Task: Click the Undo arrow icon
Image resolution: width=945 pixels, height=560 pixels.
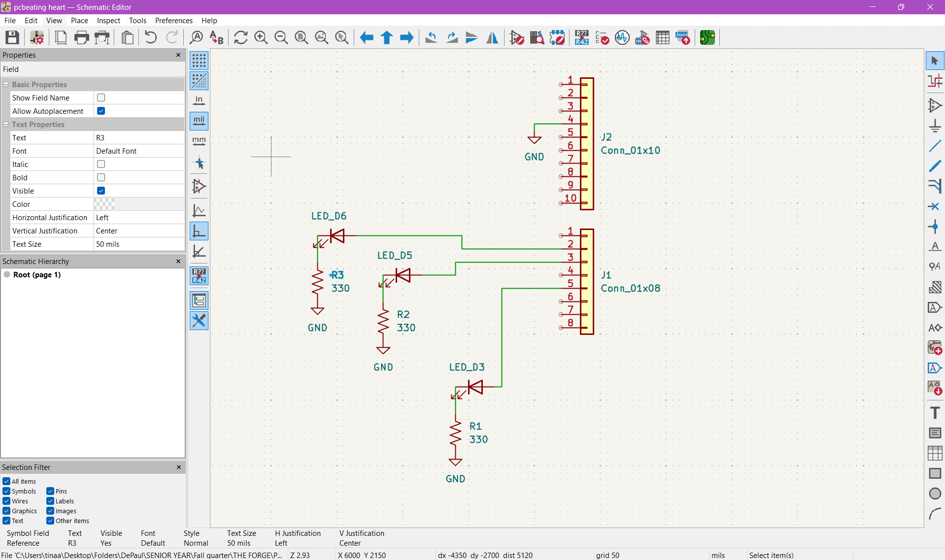Action: click(151, 37)
